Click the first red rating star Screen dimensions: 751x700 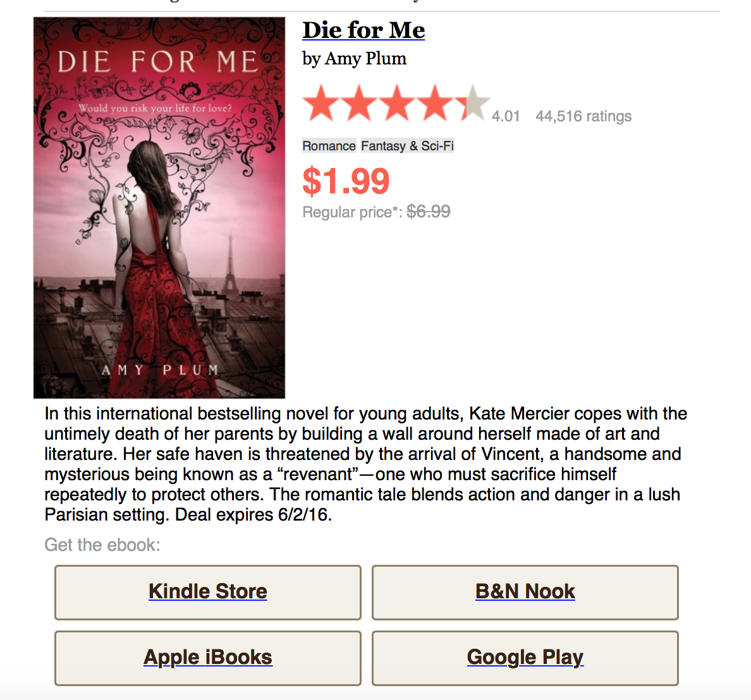point(322,104)
